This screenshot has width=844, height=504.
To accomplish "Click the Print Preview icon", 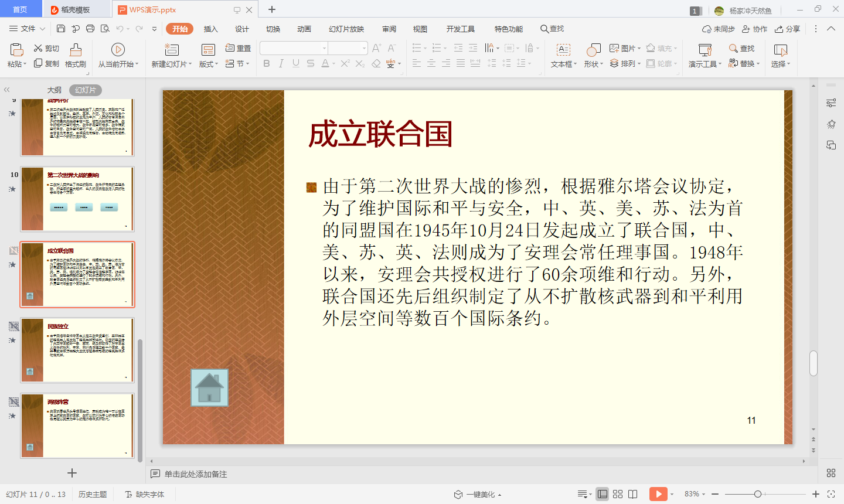I will coord(105,29).
